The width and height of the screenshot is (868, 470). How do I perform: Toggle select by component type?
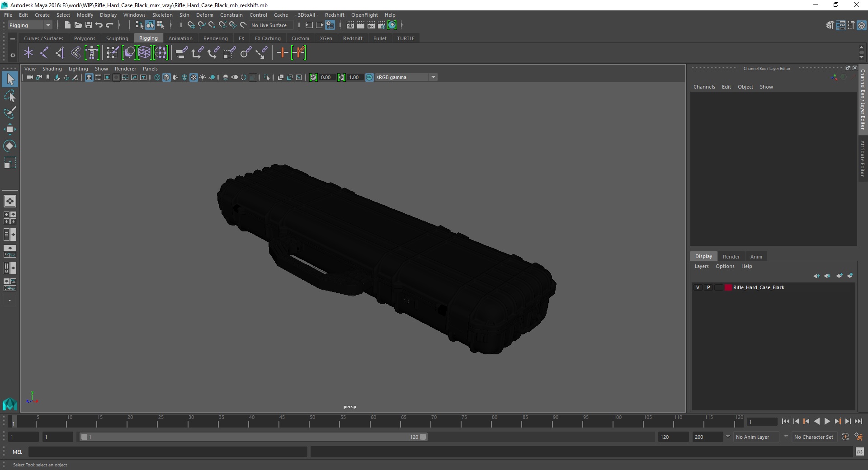click(160, 25)
